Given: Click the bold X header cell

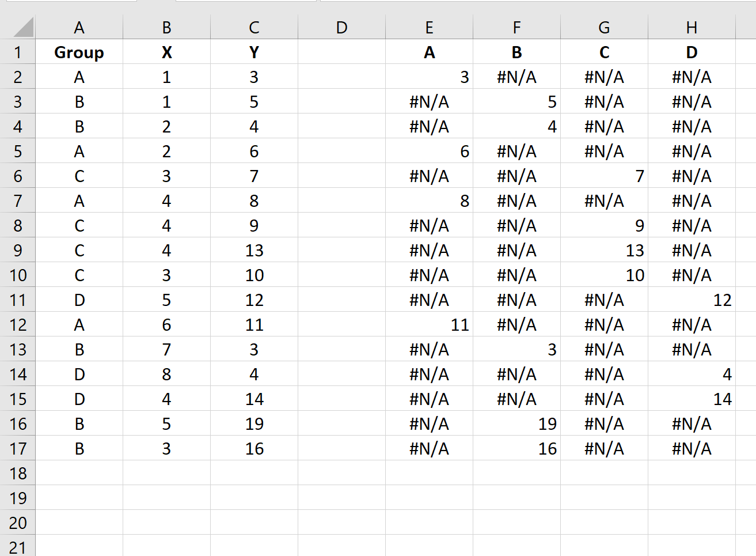Looking at the screenshot, I should pos(167,52).
